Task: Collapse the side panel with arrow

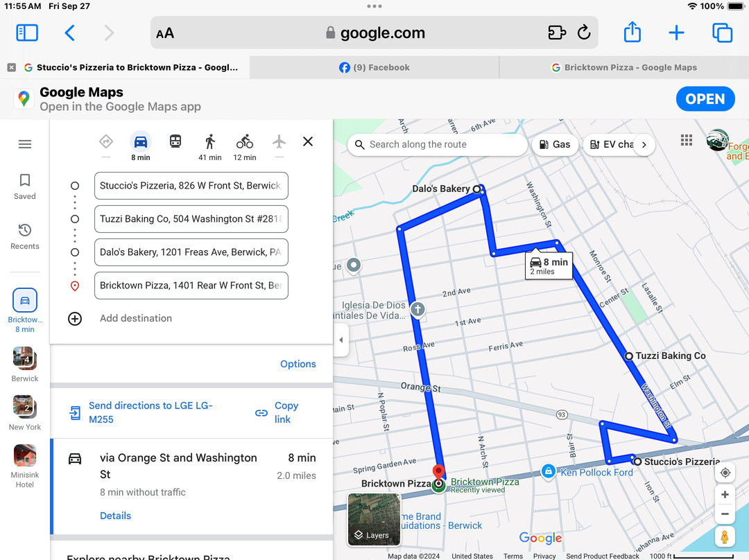Action: (x=341, y=340)
